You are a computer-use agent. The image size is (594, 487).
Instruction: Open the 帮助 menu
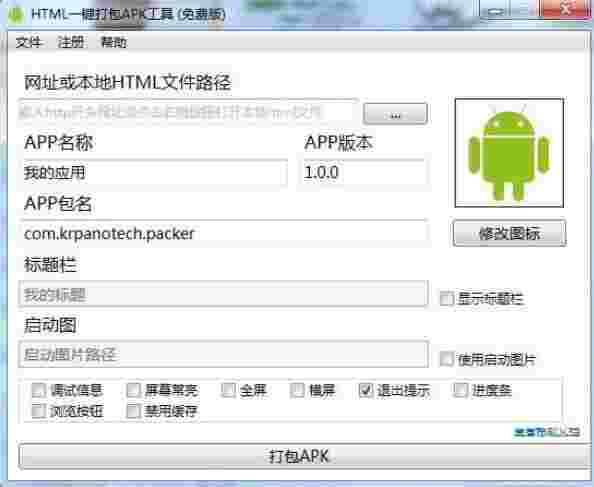click(113, 42)
